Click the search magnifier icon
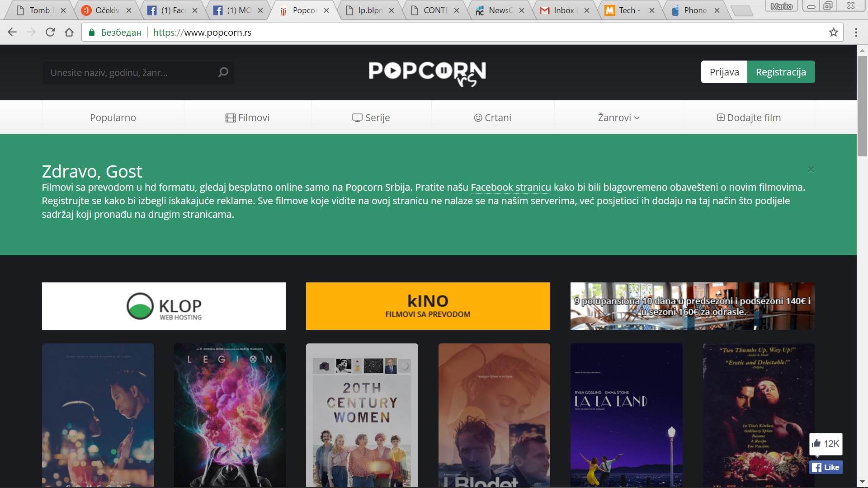 (x=223, y=72)
